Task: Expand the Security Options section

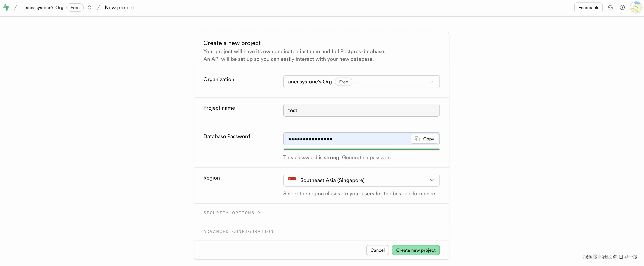Action: [x=232, y=213]
